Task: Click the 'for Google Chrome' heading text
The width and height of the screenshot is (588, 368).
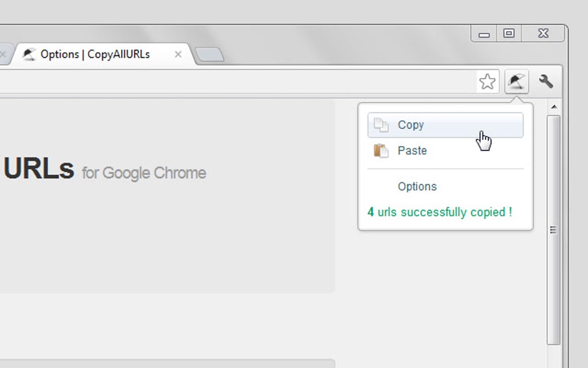Action: [x=144, y=173]
